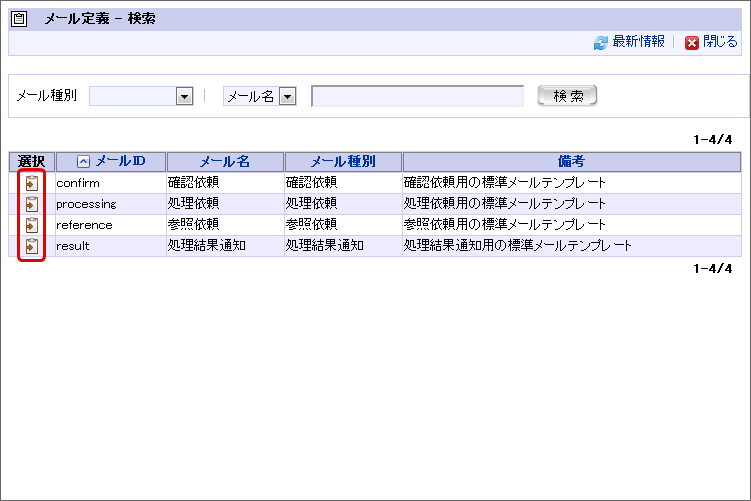Click the 最新情報 link
This screenshot has width=751, height=501.
[638, 42]
